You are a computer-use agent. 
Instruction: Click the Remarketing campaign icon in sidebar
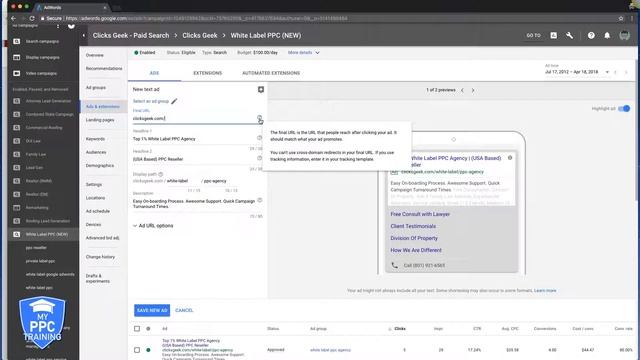tap(16, 207)
